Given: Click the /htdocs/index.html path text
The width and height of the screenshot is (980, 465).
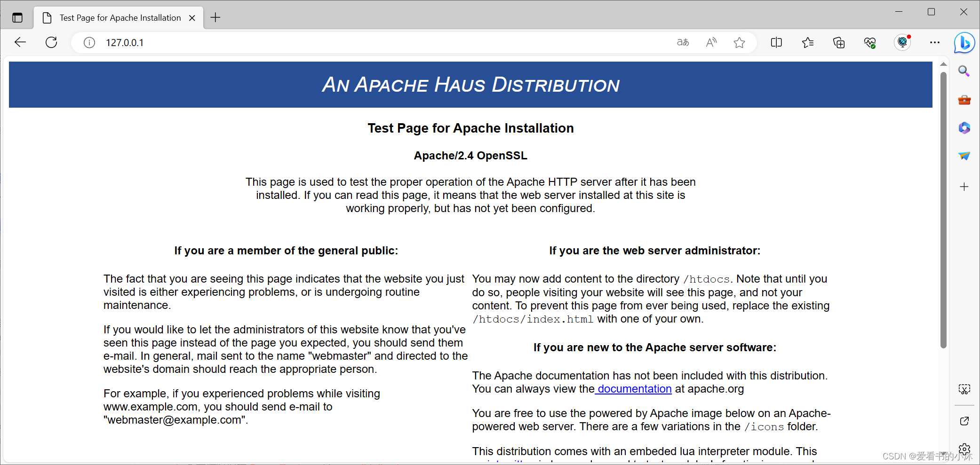Looking at the screenshot, I should tap(533, 319).
